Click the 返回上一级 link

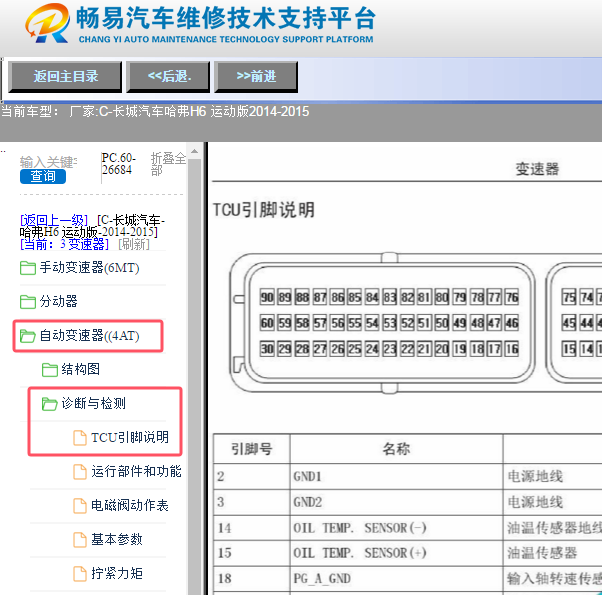click(54, 220)
